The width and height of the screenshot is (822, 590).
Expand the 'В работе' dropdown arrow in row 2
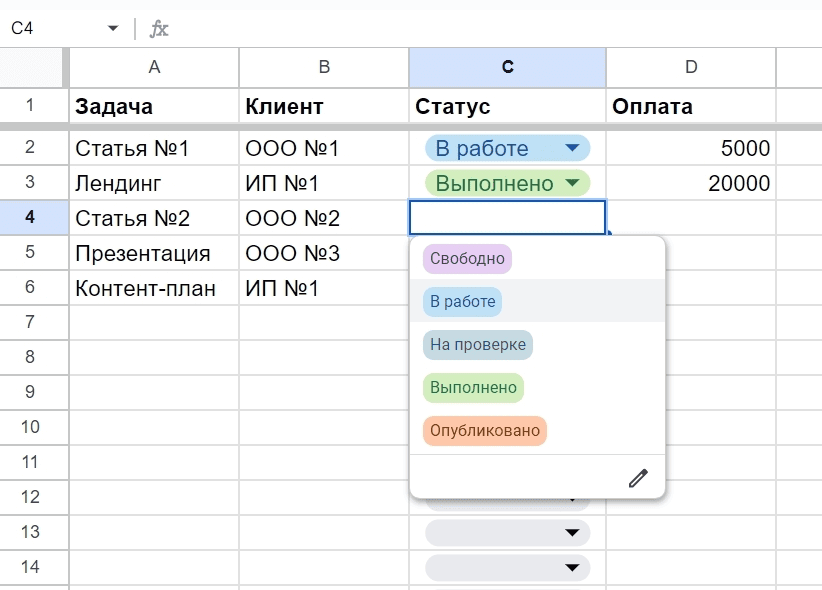pos(572,148)
